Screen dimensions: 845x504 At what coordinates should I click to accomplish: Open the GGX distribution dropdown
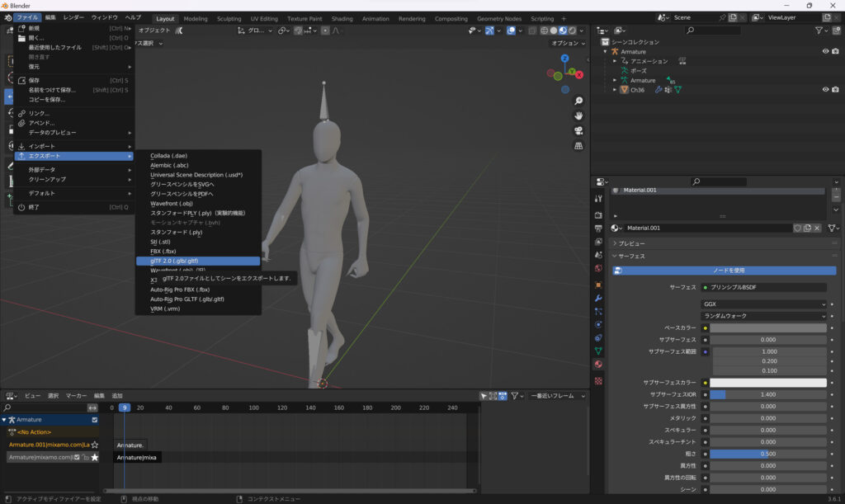(x=763, y=304)
